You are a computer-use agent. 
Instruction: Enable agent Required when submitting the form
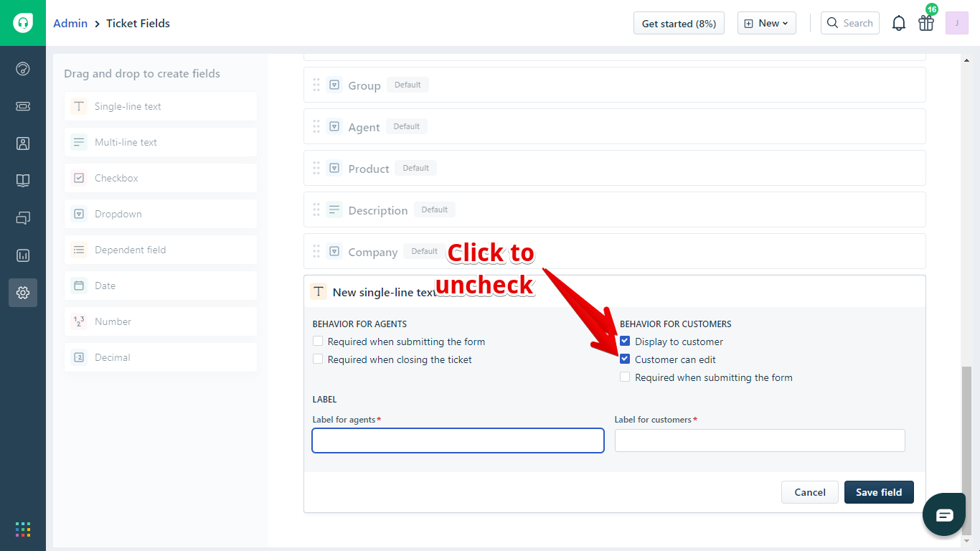pyautogui.click(x=318, y=342)
